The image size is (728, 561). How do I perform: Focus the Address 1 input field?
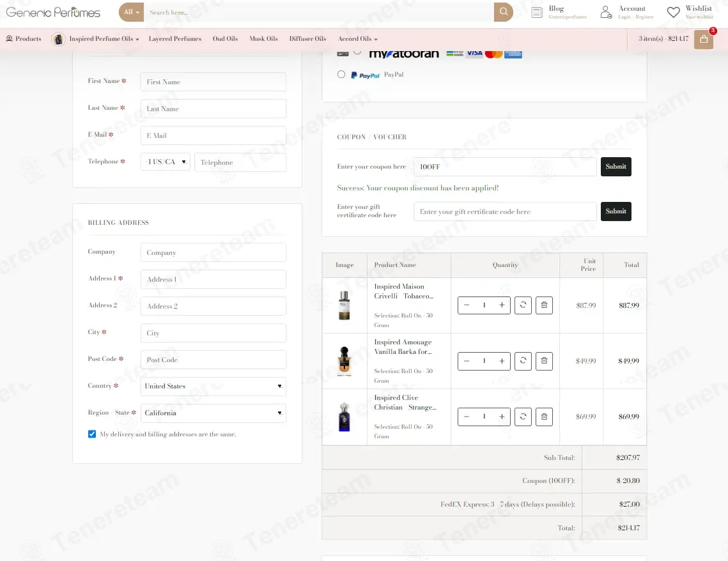213,279
